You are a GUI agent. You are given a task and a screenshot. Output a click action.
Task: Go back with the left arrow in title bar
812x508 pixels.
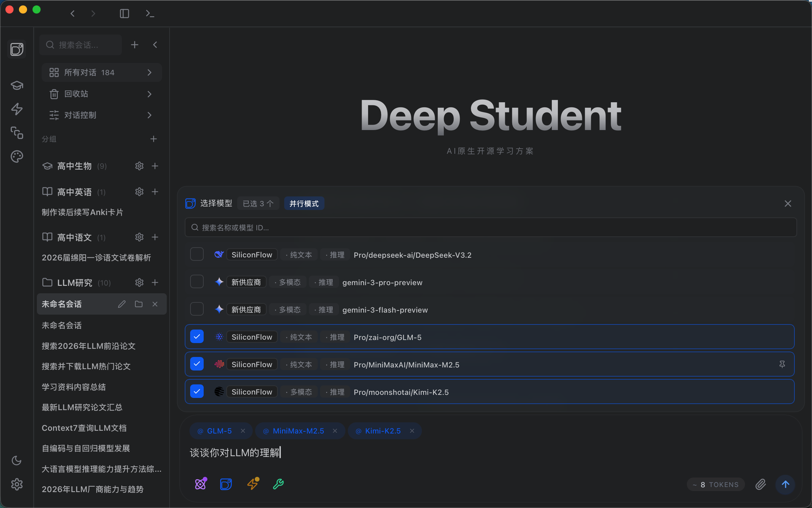point(72,14)
